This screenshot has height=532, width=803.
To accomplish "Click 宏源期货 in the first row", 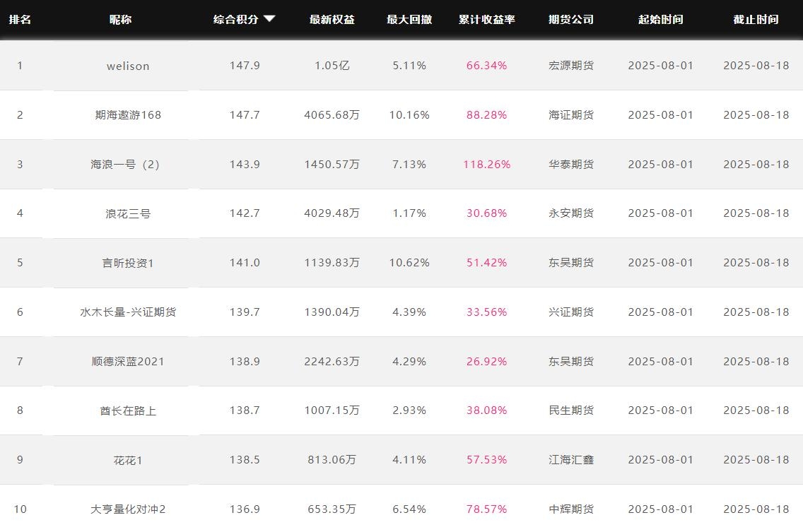I will 571,66.
